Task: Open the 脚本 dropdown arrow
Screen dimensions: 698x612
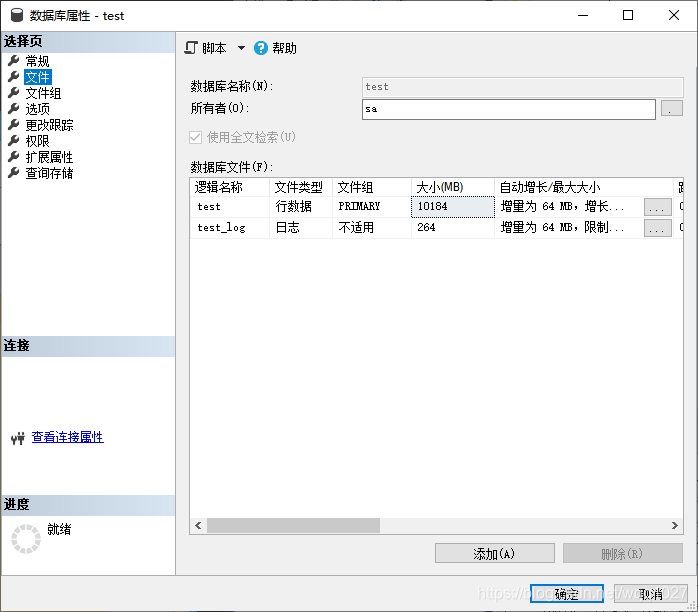Action: tap(241, 48)
